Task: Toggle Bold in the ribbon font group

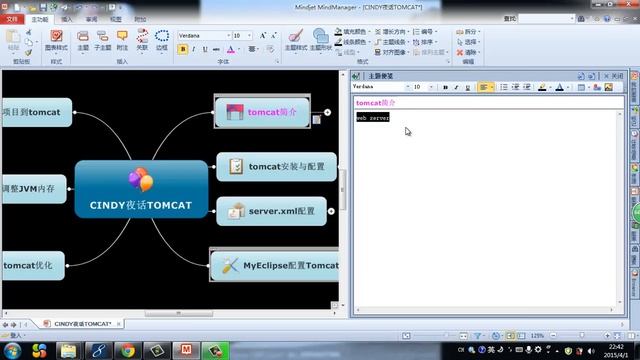Action: coord(182,49)
